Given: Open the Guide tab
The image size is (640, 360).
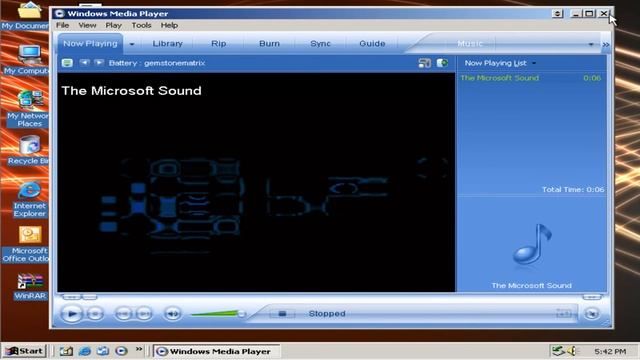Looking at the screenshot, I should 372,43.
